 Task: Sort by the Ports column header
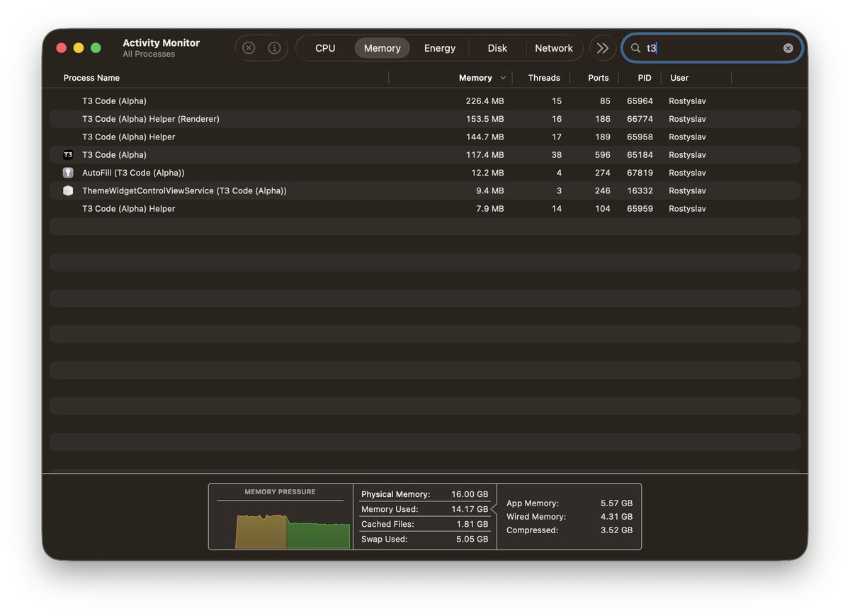(x=599, y=78)
